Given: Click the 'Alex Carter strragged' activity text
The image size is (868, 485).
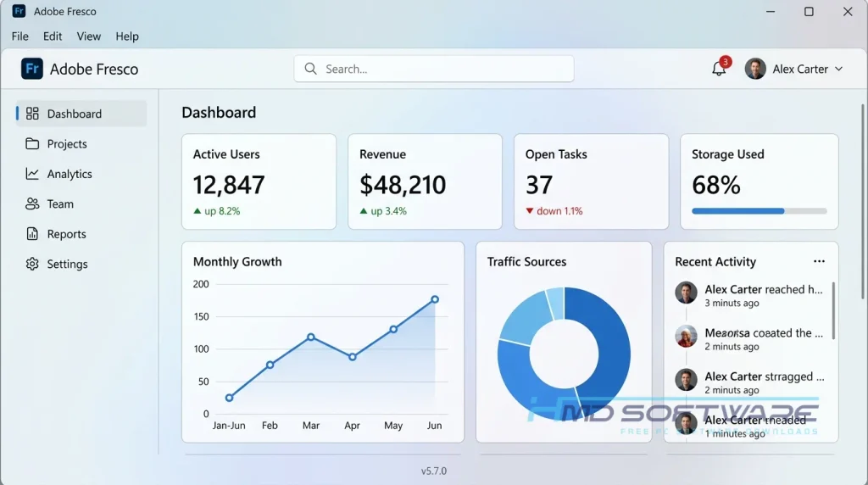Looking at the screenshot, I should click(x=765, y=376).
